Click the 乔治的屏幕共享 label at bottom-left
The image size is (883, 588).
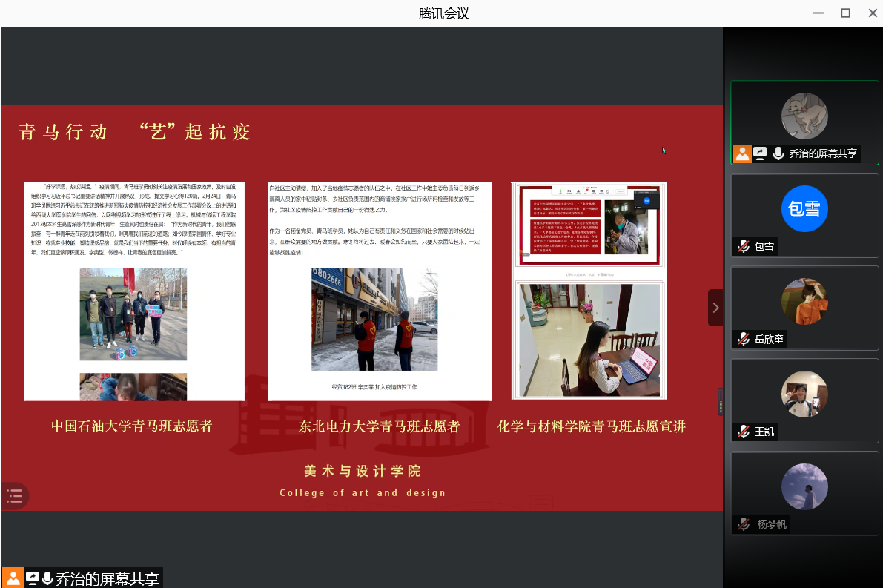tap(108, 578)
